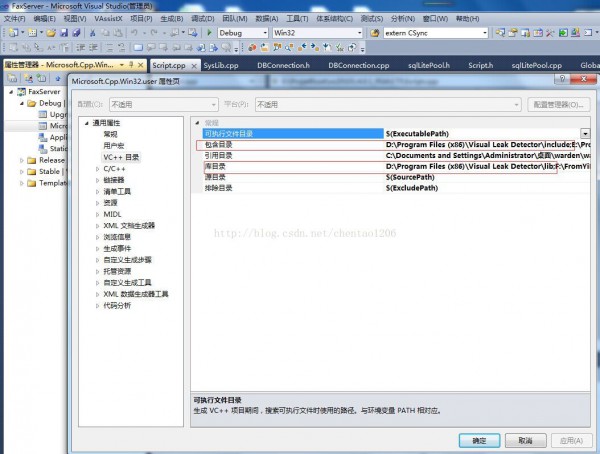Viewport: 600px width, 454px height.
Task: Click the Save All icon
Action: (x=77, y=33)
